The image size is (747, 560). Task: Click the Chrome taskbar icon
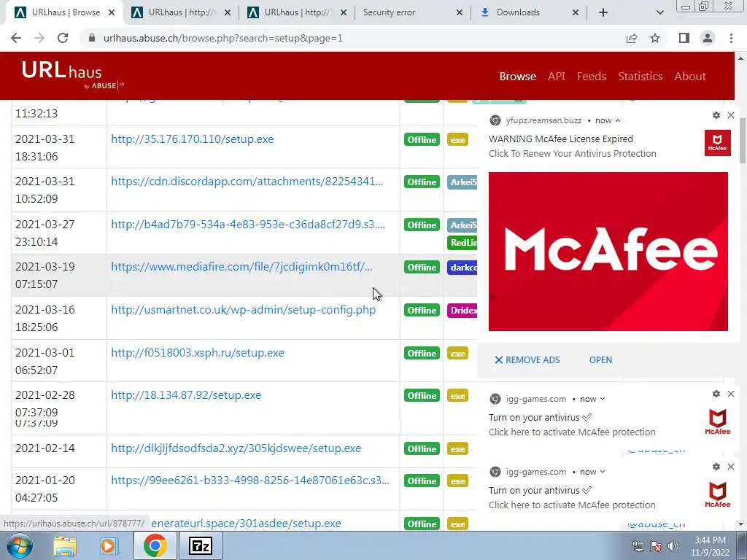pyautogui.click(x=155, y=545)
